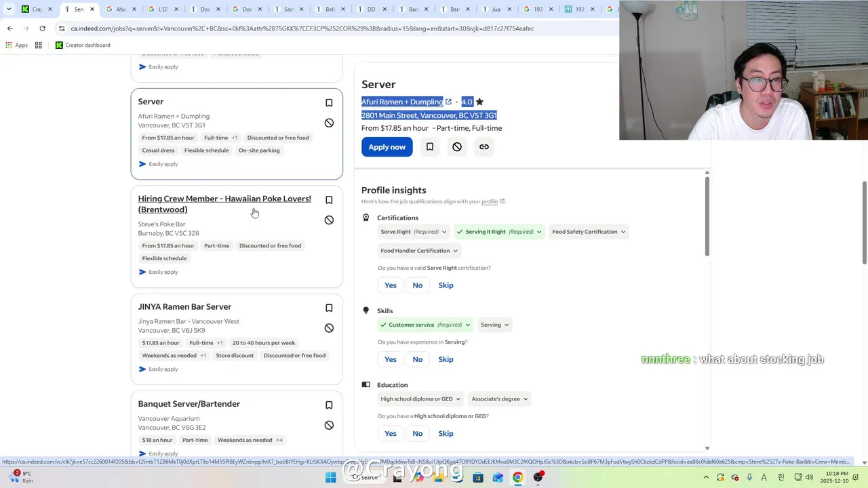This screenshot has height=488, width=868.
Task: Reload the Indeed page
Action: (42, 28)
